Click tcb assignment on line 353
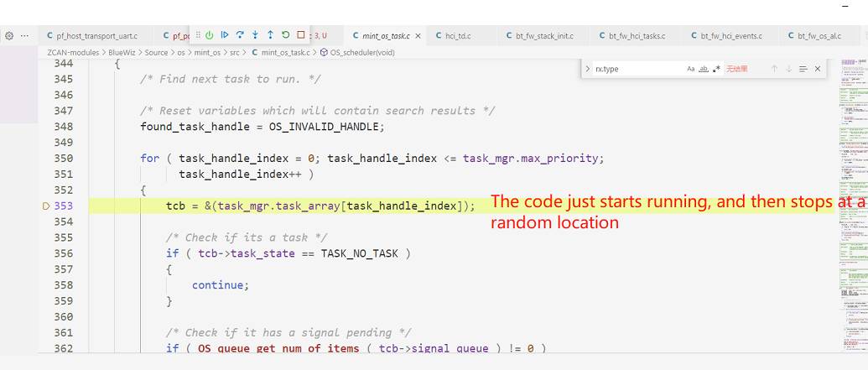The width and height of the screenshot is (868, 370). tap(320, 206)
